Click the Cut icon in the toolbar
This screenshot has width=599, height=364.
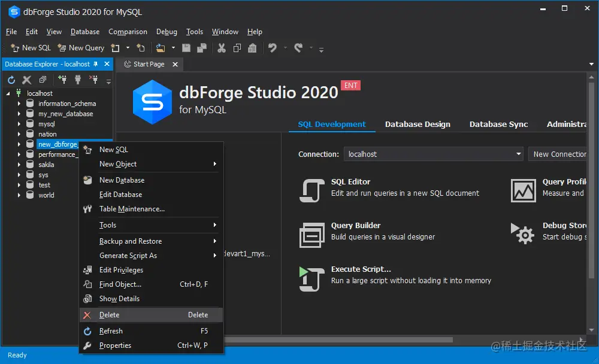[x=222, y=47]
